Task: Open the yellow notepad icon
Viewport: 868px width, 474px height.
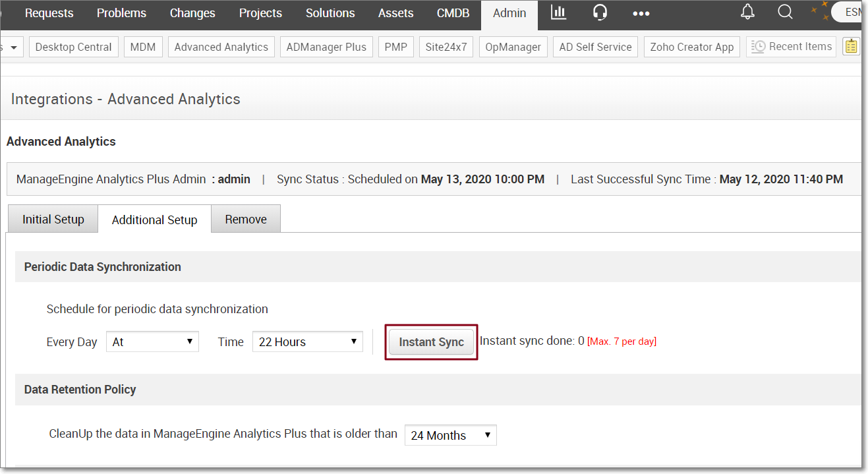Action: (x=852, y=47)
